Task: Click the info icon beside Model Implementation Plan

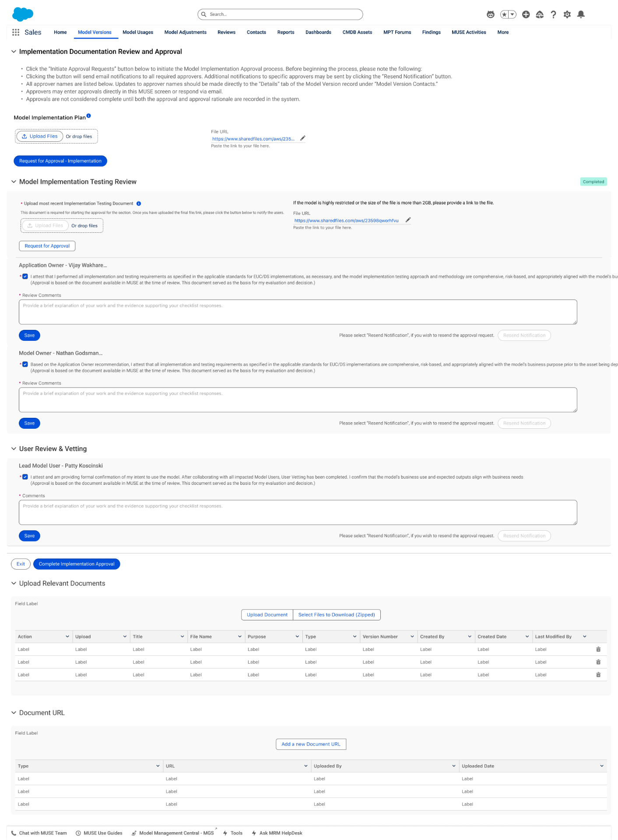Action: (x=88, y=116)
